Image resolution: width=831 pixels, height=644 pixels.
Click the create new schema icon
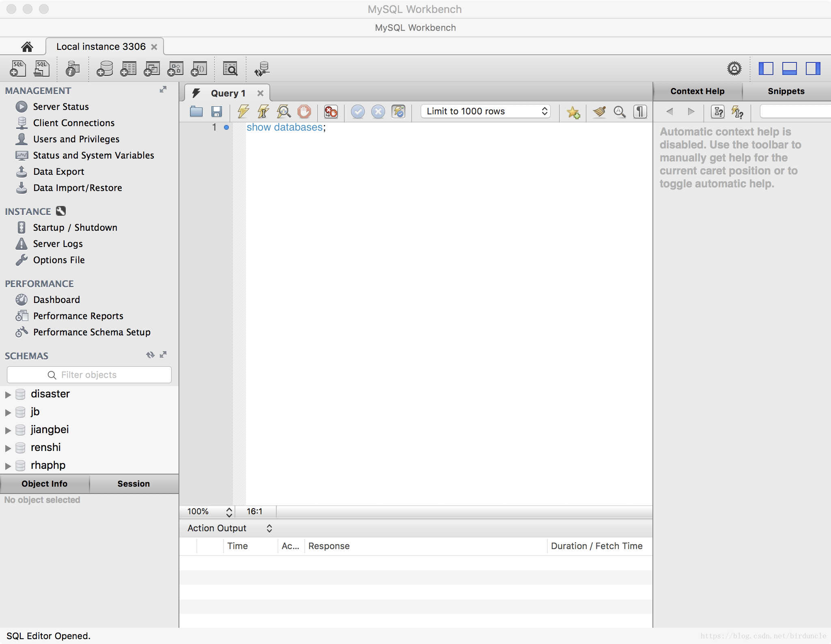tap(105, 69)
